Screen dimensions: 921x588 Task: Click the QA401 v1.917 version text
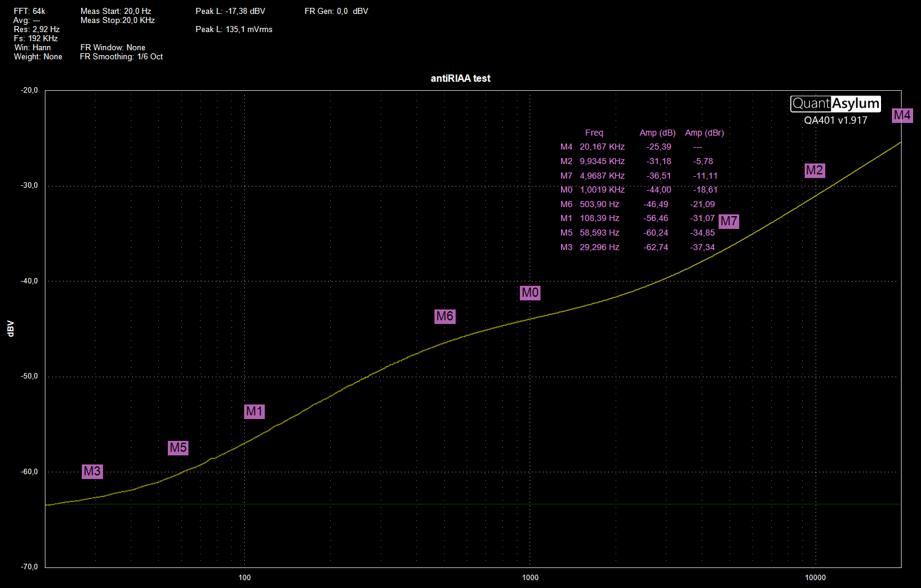(835, 120)
